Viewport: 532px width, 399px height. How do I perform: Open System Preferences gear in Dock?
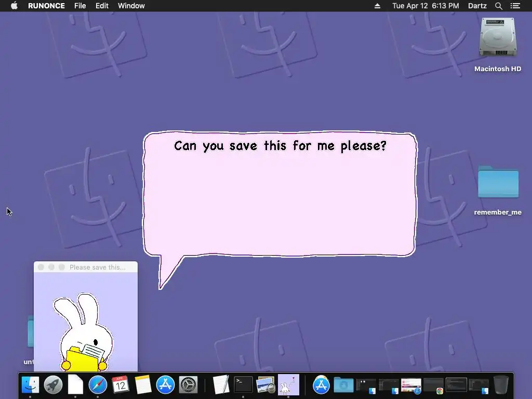pos(188,385)
